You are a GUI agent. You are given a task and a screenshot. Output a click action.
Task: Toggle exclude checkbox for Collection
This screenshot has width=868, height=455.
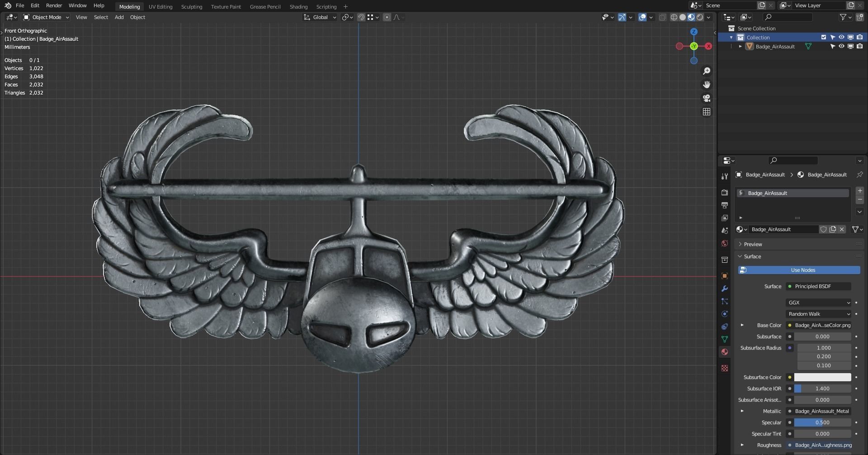824,37
